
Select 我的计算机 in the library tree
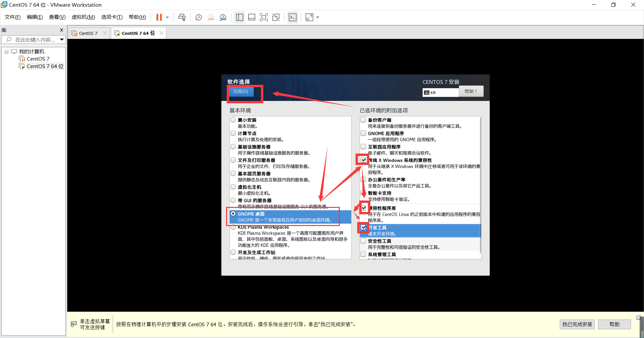pyautogui.click(x=32, y=52)
